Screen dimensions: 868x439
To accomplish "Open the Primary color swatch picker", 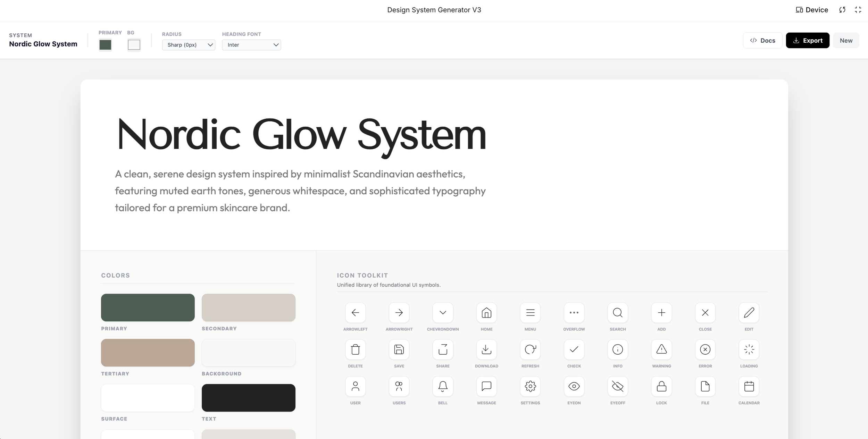I will pyautogui.click(x=105, y=45).
